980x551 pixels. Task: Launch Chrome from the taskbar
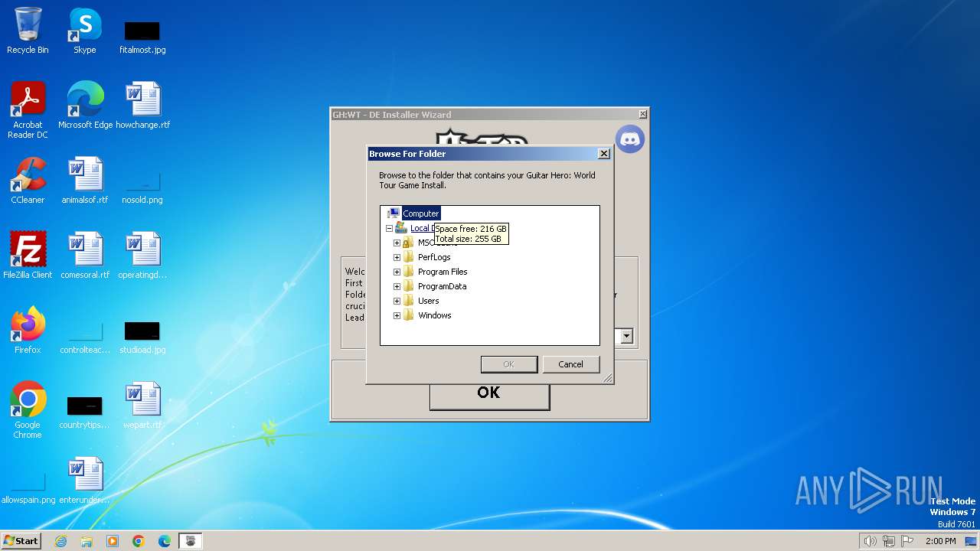click(x=139, y=541)
